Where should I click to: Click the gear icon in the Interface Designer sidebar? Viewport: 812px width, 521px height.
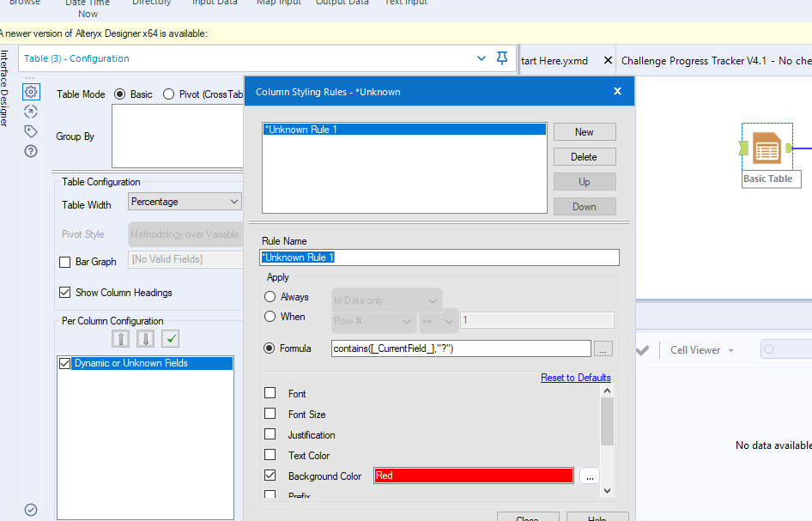coord(31,91)
